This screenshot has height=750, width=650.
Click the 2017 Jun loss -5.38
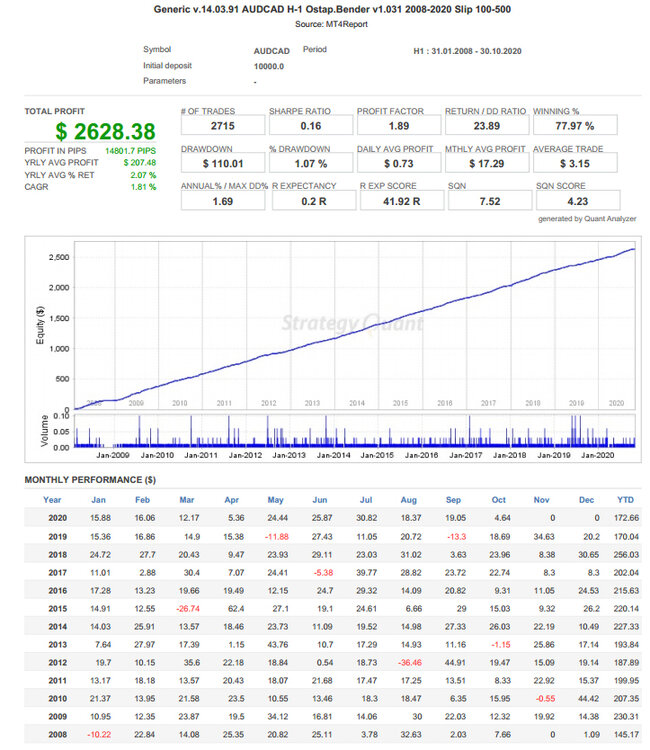pos(323,573)
